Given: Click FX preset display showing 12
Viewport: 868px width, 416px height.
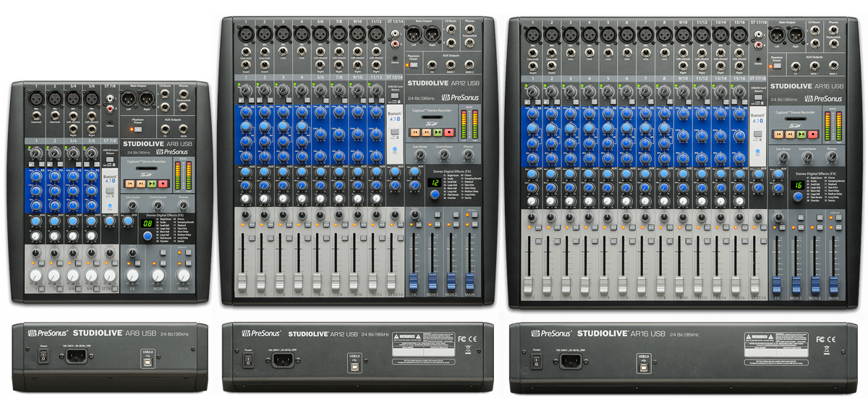Looking at the screenshot, I should 435,183.
